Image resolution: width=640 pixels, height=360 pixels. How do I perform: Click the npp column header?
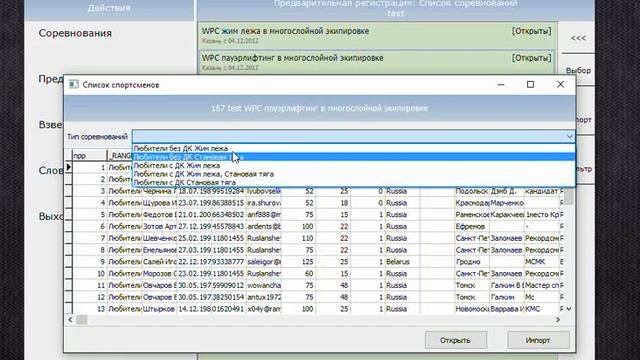click(89, 156)
